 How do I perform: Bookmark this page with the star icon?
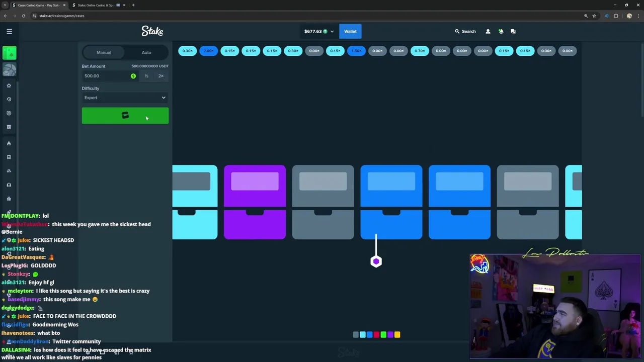(x=594, y=16)
